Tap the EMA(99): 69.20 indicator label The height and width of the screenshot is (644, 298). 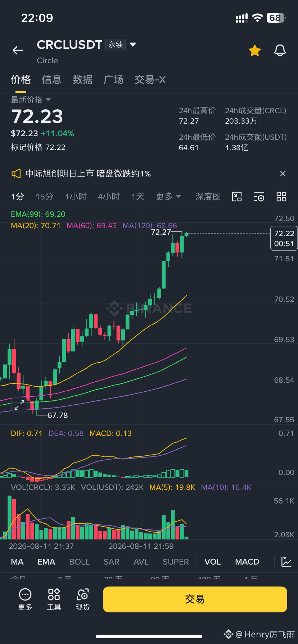pyautogui.click(x=38, y=214)
